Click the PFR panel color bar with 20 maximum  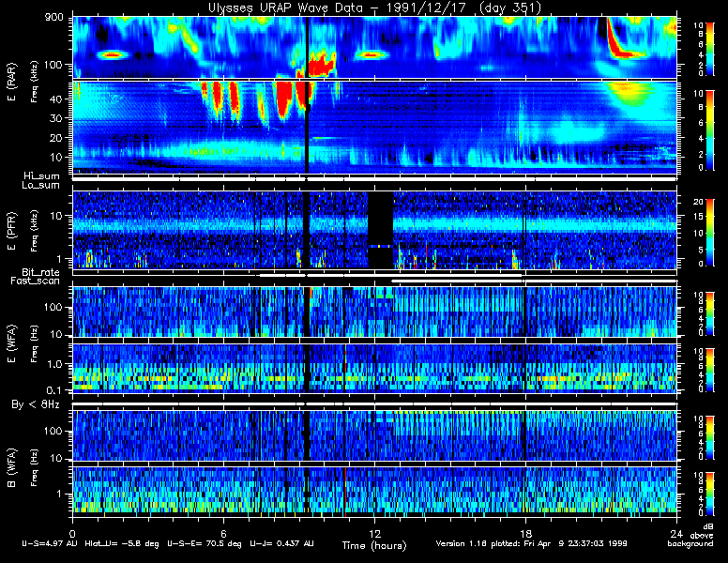click(x=709, y=233)
